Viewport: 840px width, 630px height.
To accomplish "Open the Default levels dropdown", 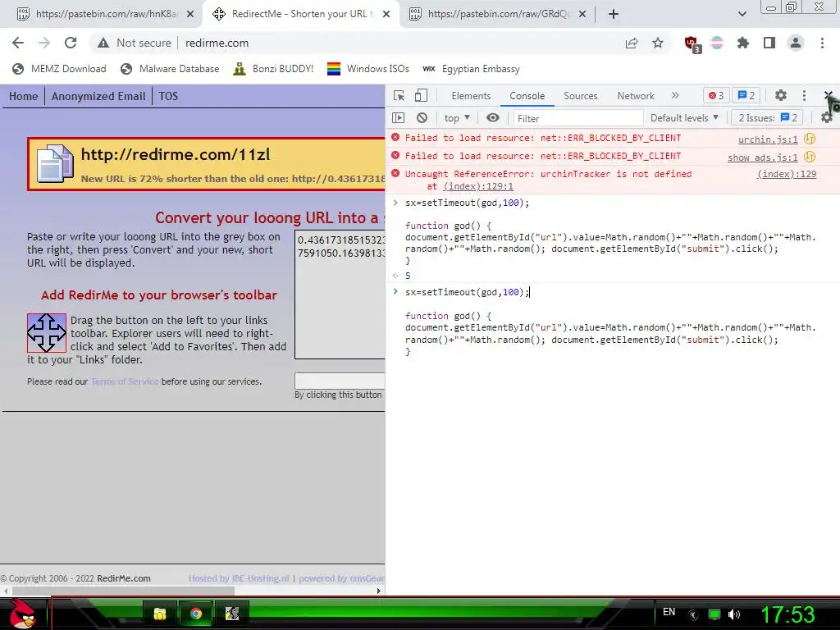I will 684,118.
